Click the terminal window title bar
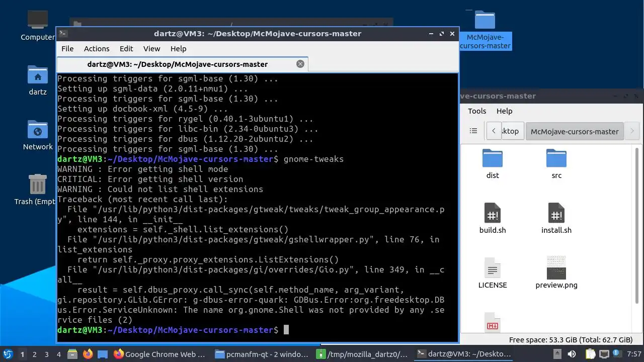The image size is (644, 362). click(x=258, y=34)
